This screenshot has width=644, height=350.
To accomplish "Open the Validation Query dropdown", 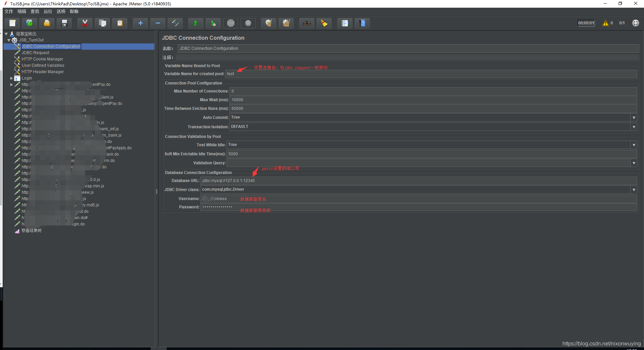I will [634, 163].
